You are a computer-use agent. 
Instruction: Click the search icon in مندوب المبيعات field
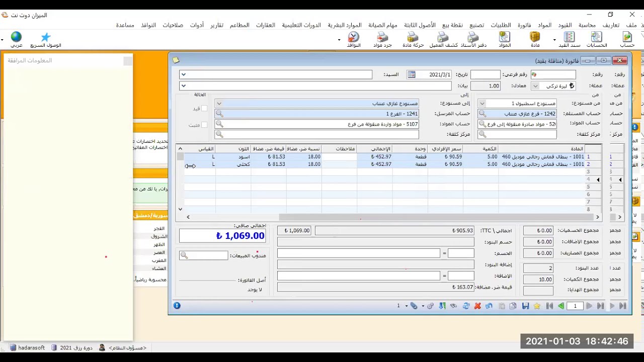(x=184, y=256)
